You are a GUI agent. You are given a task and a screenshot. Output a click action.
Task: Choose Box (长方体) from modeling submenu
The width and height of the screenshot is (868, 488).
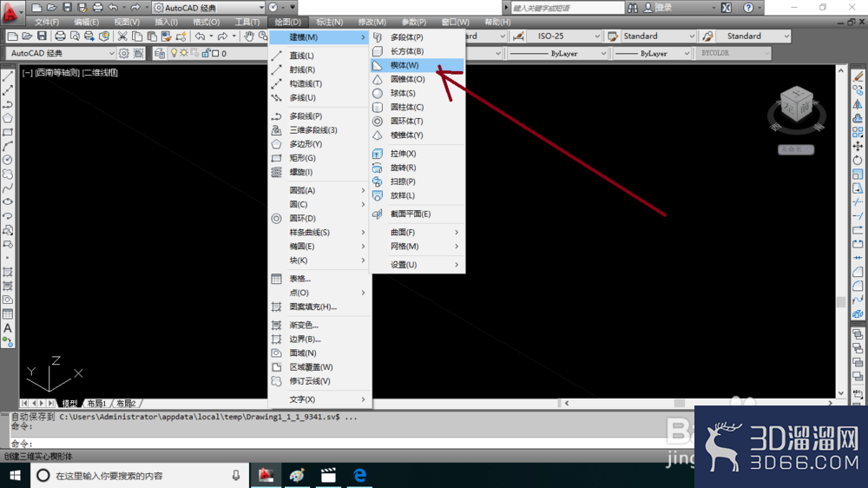point(417,51)
